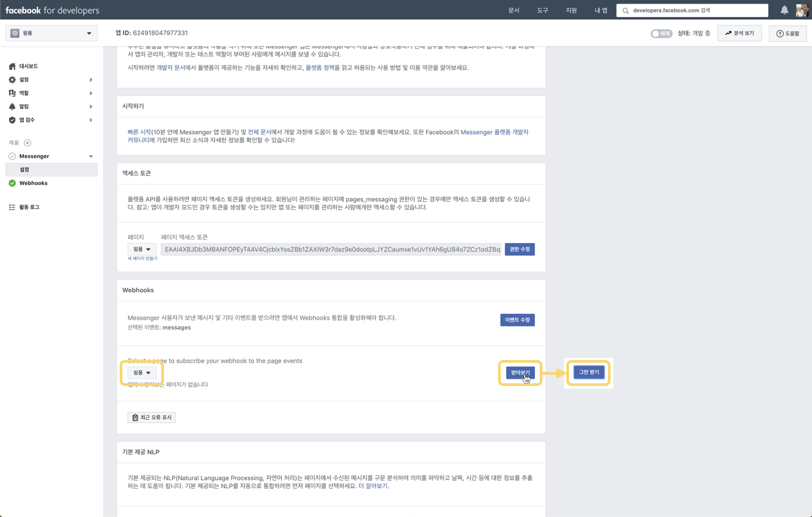Click the 새 페이지 만들기 link
812x517 pixels.
142,259
